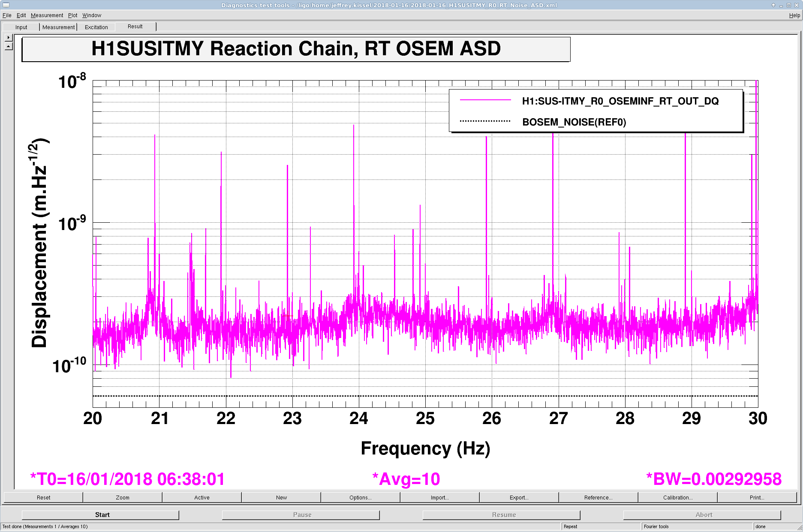Maximize the Diagnostics test tools window
This screenshot has width=803, height=532.
coord(788,5)
